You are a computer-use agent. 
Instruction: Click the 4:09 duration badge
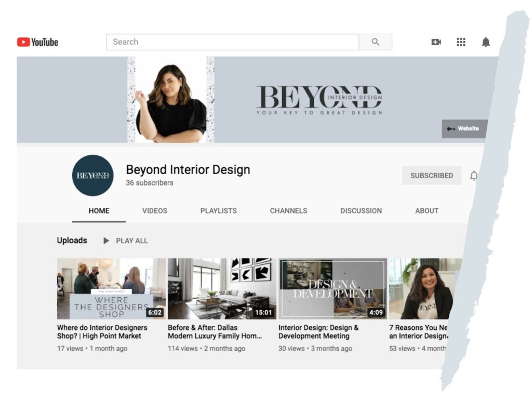pyautogui.click(x=376, y=312)
